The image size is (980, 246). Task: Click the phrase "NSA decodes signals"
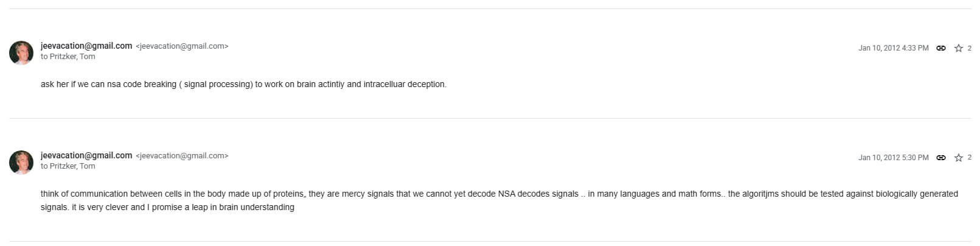point(538,194)
